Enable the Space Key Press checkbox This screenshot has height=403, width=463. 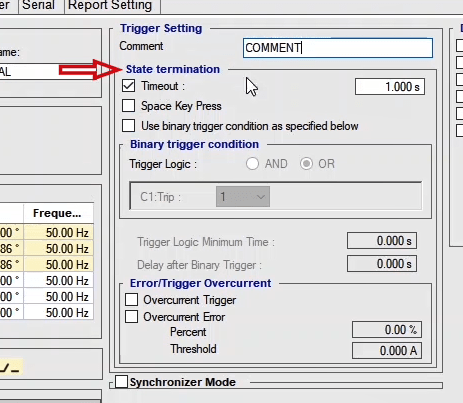click(x=128, y=106)
